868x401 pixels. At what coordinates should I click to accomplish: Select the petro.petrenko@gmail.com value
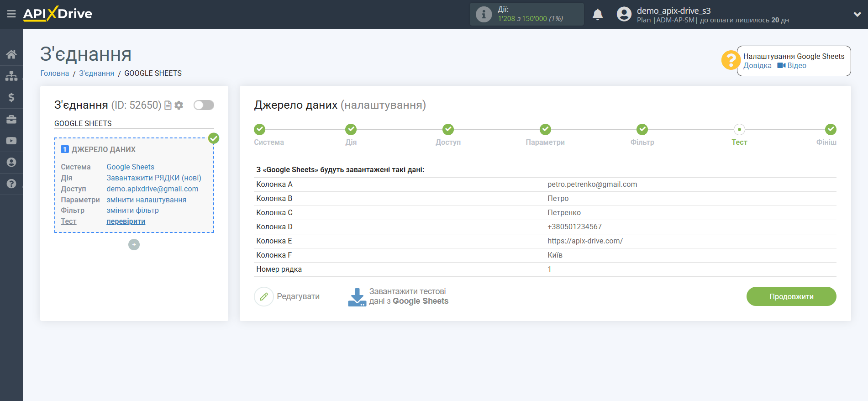coord(592,185)
